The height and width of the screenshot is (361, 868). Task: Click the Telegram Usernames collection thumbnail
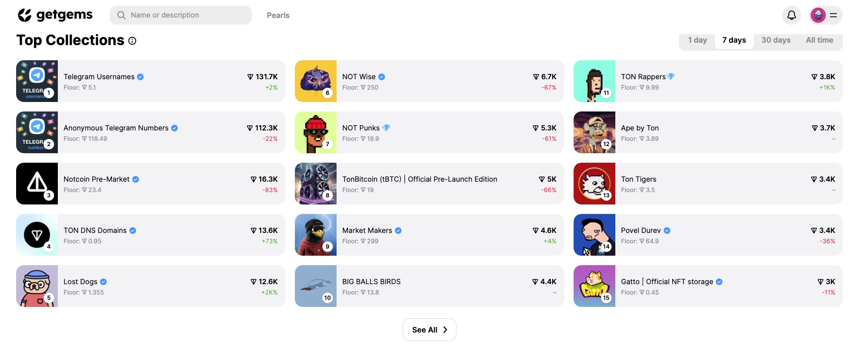(37, 81)
